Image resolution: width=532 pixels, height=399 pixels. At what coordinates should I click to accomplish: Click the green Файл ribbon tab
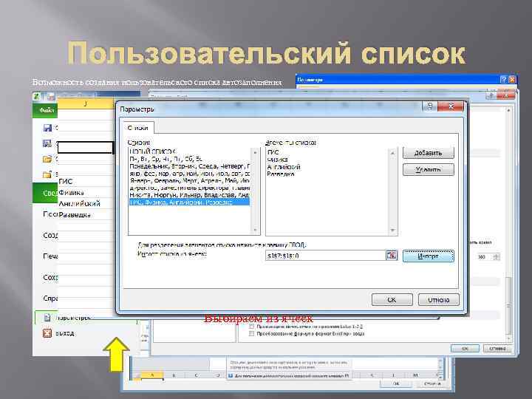[46, 110]
